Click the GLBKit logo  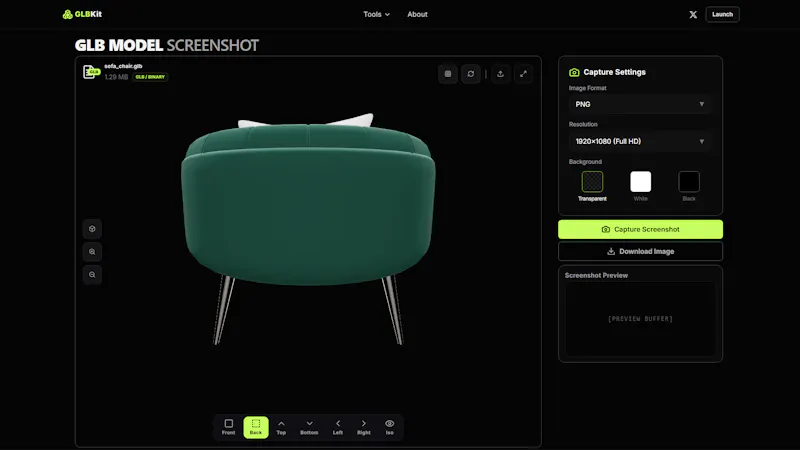coord(82,14)
